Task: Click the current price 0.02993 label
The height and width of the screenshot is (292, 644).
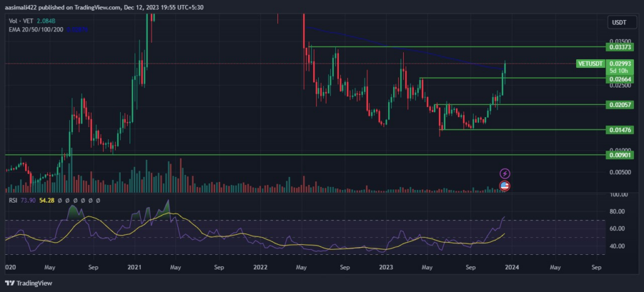Action: click(x=620, y=64)
